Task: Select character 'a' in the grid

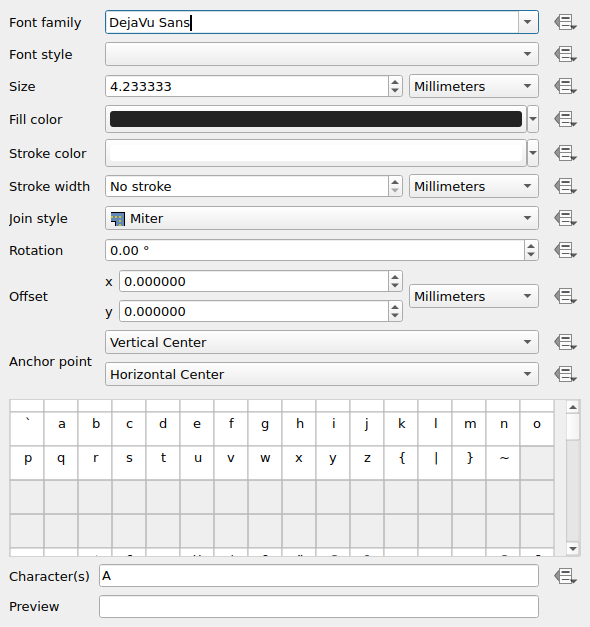Action: tap(61, 428)
